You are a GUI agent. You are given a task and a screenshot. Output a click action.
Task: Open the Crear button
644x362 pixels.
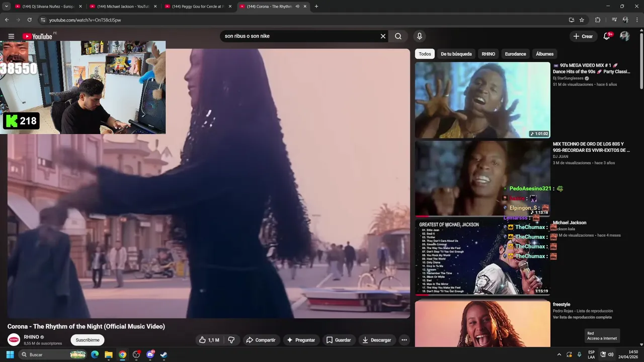pos(583,36)
